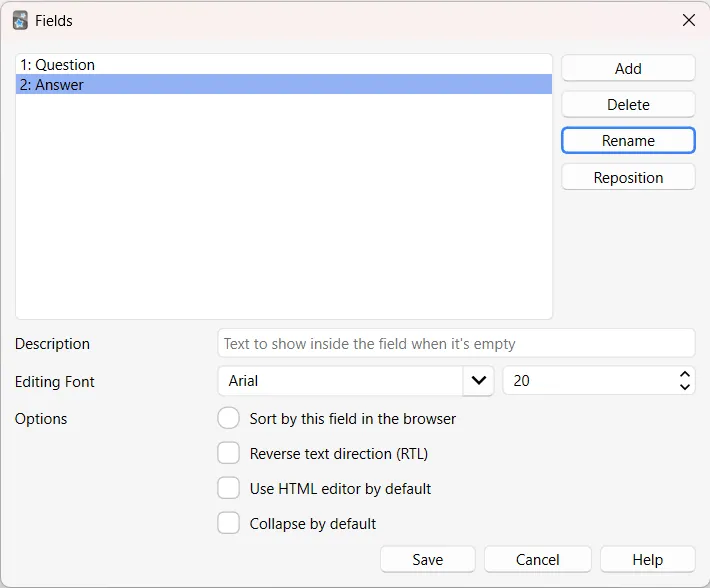Save the field changes
This screenshot has height=588, width=710.
click(x=427, y=559)
